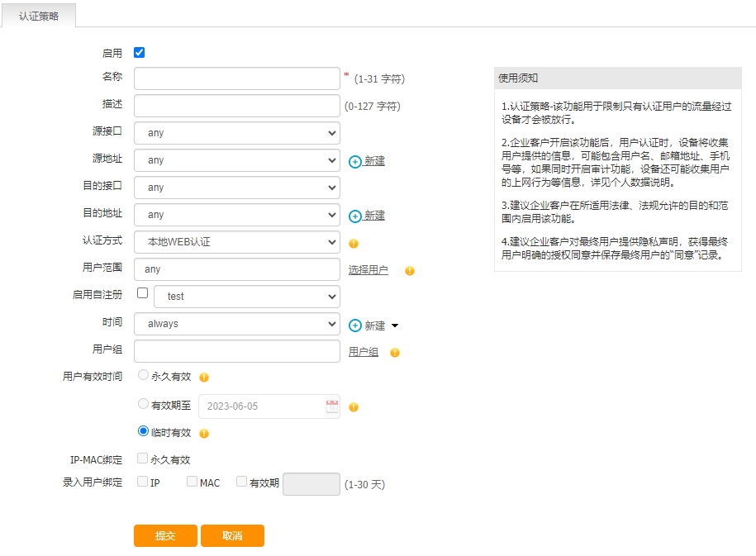Click inside the 名称 input field
756x556 pixels.
click(236, 78)
